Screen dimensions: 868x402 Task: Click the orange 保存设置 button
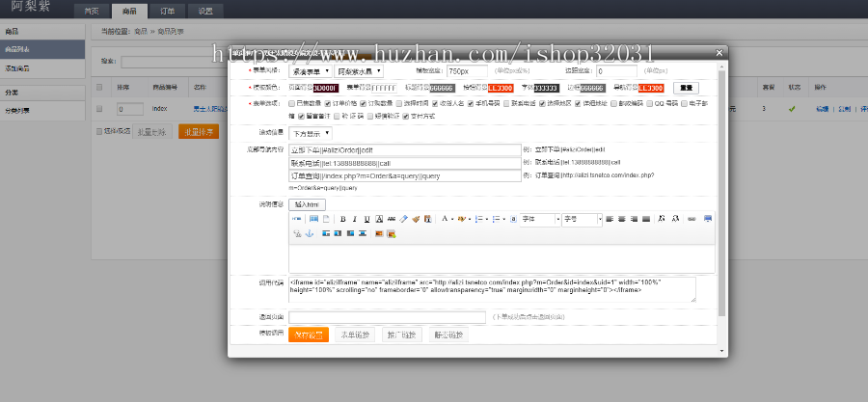309,335
